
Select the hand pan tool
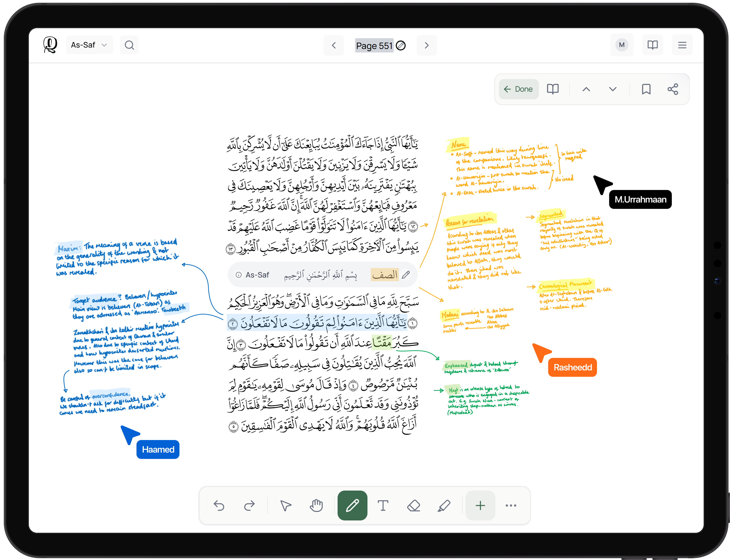316,506
